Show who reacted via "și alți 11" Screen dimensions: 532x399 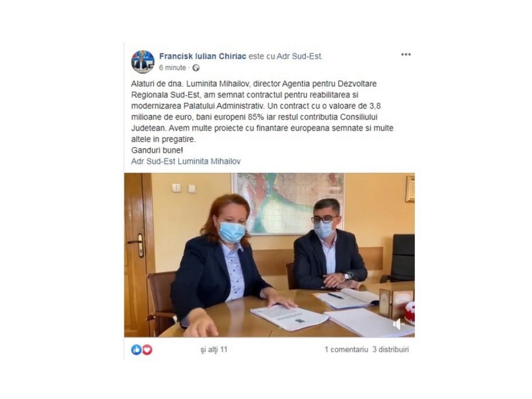click(x=214, y=349)
